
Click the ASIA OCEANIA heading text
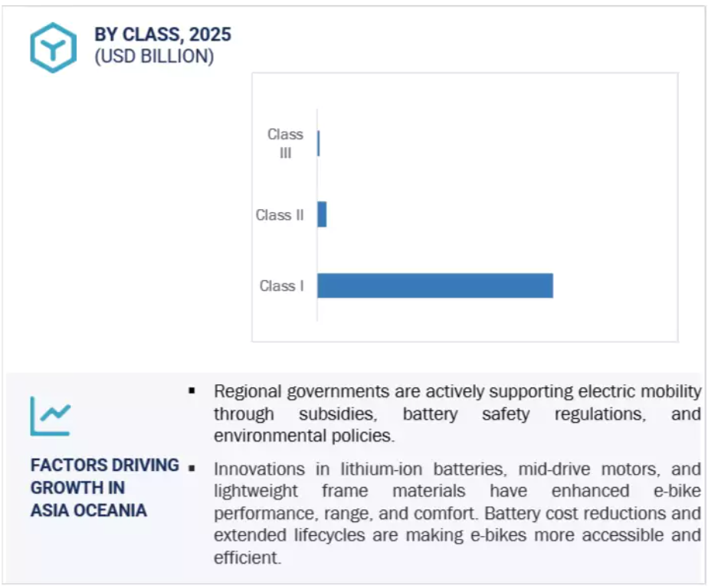[x=89, y=511]
